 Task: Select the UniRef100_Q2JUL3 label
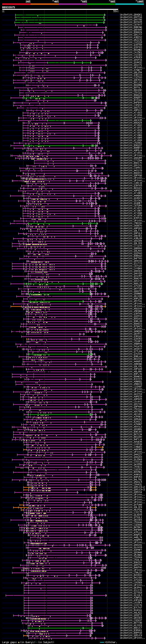click(x=131, y=595)
